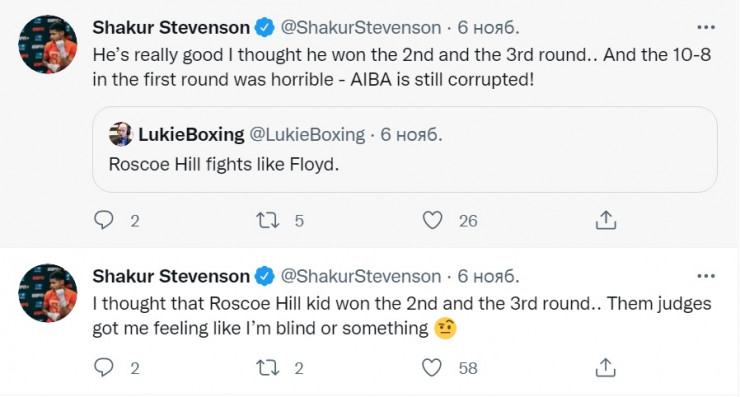The height and width of the screenshot is (397, 740).
Task: Share the second Shakur Stevenson tweet
Action: (605, 368)
